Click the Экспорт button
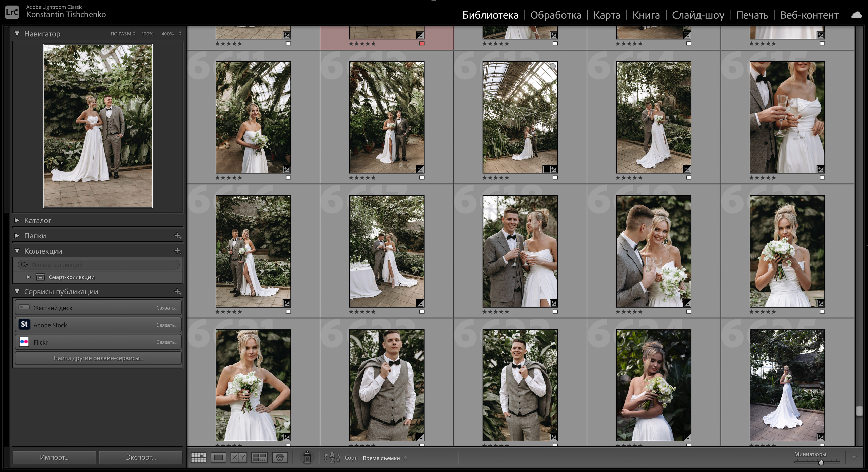The image size is (868, 472). 141,457
